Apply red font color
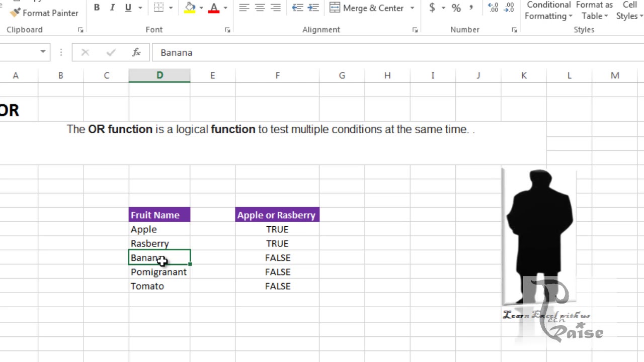The width and height of the screenshot is (644, 362). (x=214, y=8)
